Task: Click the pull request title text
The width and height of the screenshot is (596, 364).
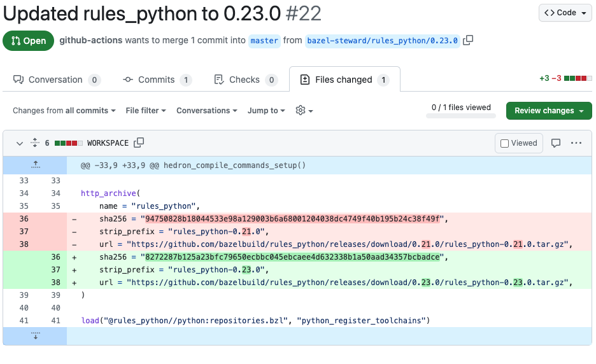Action: coord(142,13)
